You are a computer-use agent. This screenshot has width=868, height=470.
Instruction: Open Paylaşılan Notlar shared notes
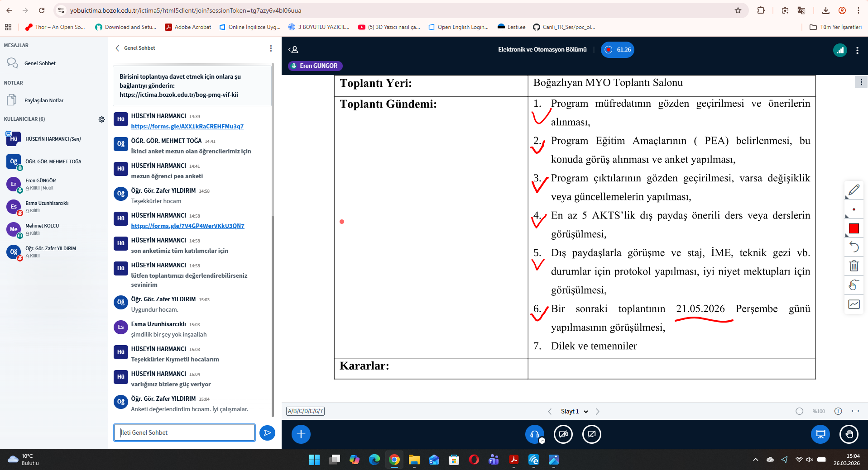(x=43, y=100)
